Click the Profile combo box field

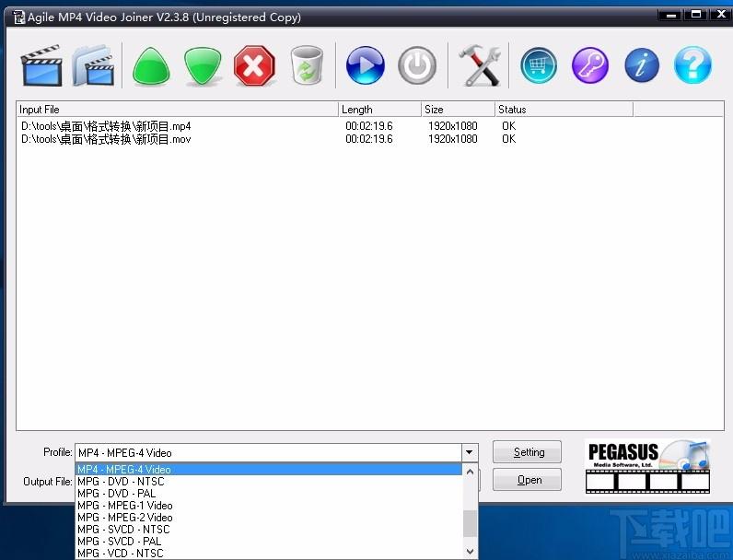(x=269, y=452)
